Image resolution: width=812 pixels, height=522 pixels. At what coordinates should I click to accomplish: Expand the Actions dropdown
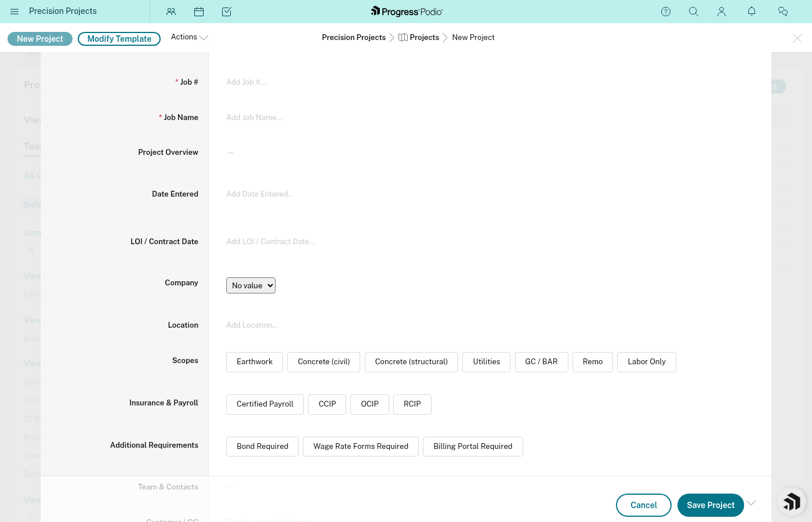(x=188, y=37)
